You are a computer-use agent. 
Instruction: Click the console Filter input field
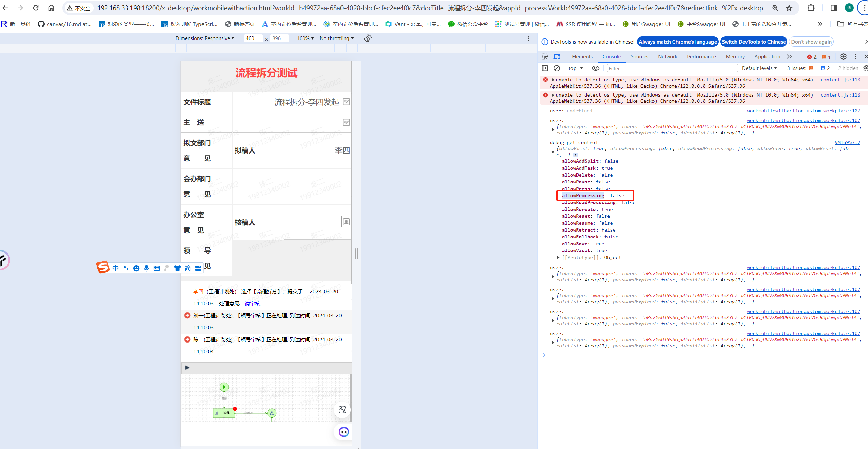(x=672, y=68)
